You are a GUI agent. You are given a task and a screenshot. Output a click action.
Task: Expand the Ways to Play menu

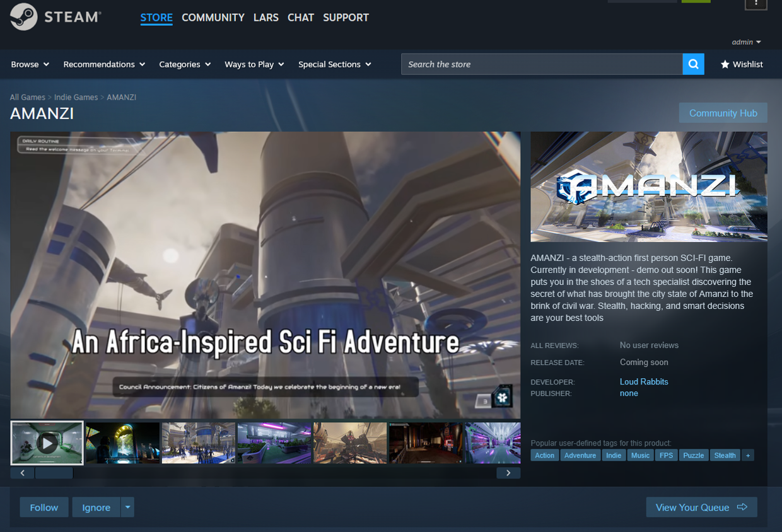(255, 64)
